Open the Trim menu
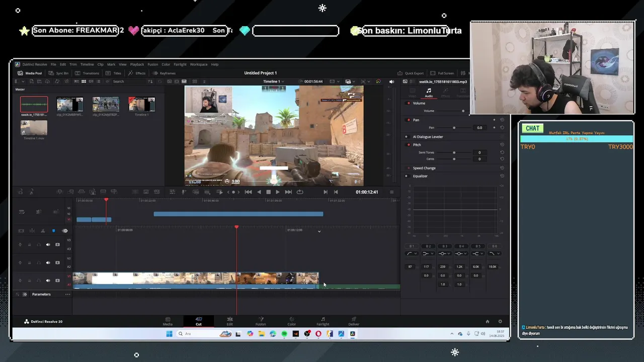The image size is (644, 362). coord(73,64)
